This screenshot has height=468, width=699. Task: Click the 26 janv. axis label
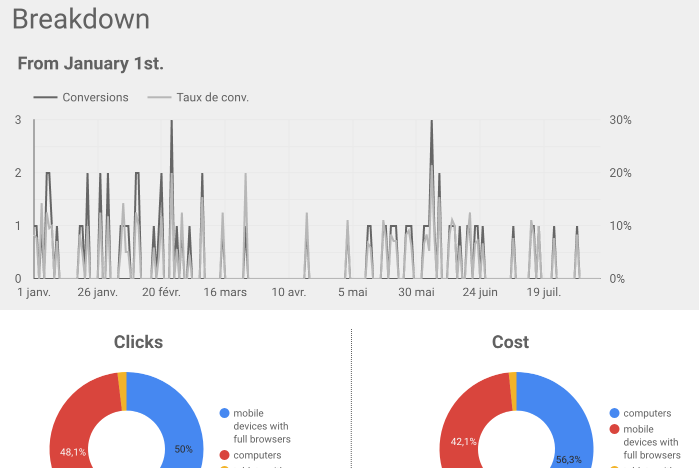[x=98, y=292]
